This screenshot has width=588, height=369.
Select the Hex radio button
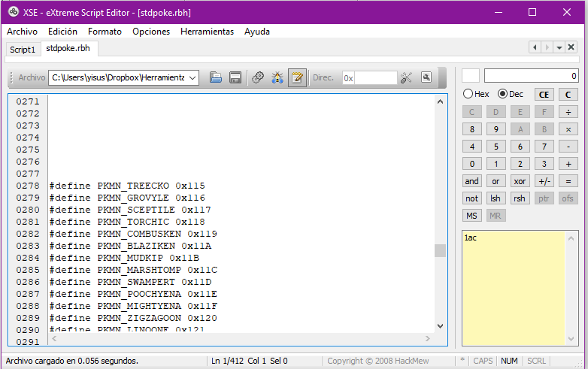pos(468,94)
